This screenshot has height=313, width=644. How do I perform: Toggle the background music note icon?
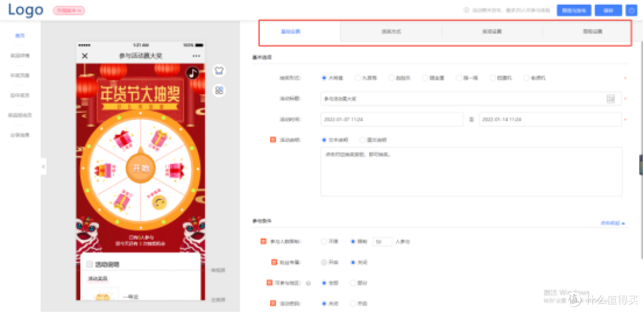[x=192, y=73]
